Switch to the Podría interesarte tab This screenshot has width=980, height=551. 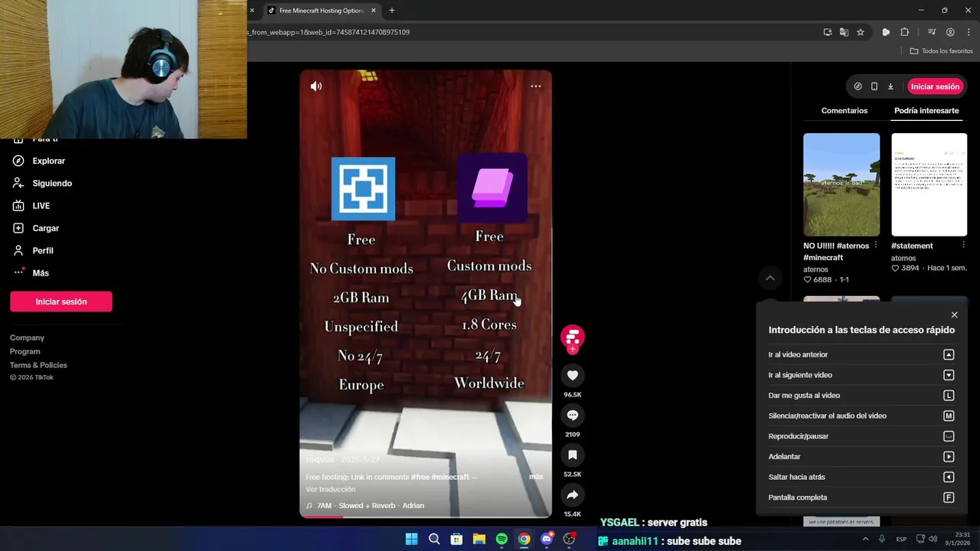926,110
